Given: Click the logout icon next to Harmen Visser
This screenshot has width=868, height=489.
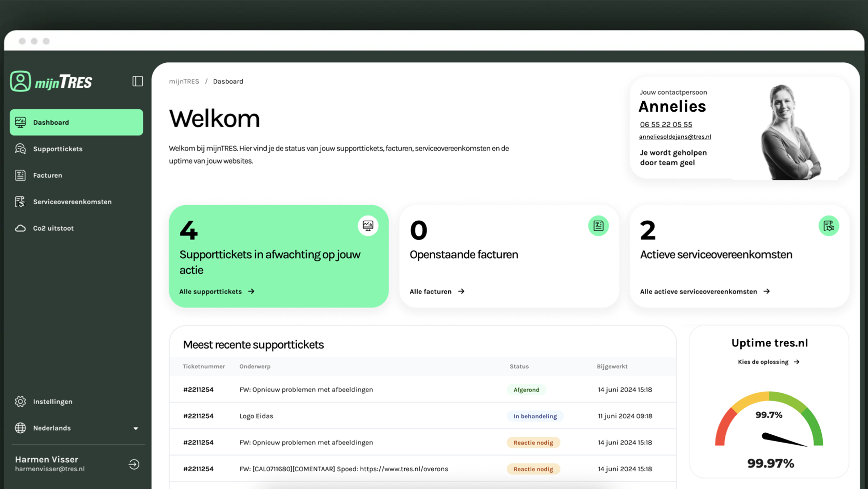Looking at the screenshot, I should click(x=134, y=464).
